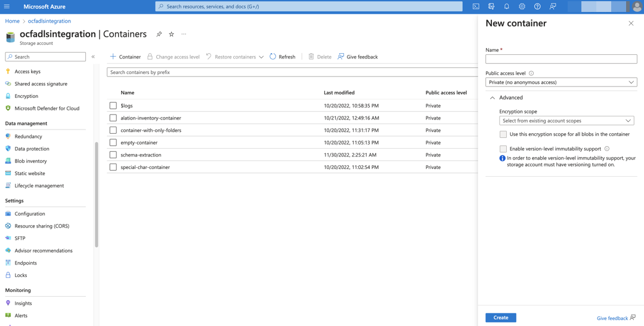Click the new container Name input field
The height and width of the screenshot is (326, 644).
[561, 59]
